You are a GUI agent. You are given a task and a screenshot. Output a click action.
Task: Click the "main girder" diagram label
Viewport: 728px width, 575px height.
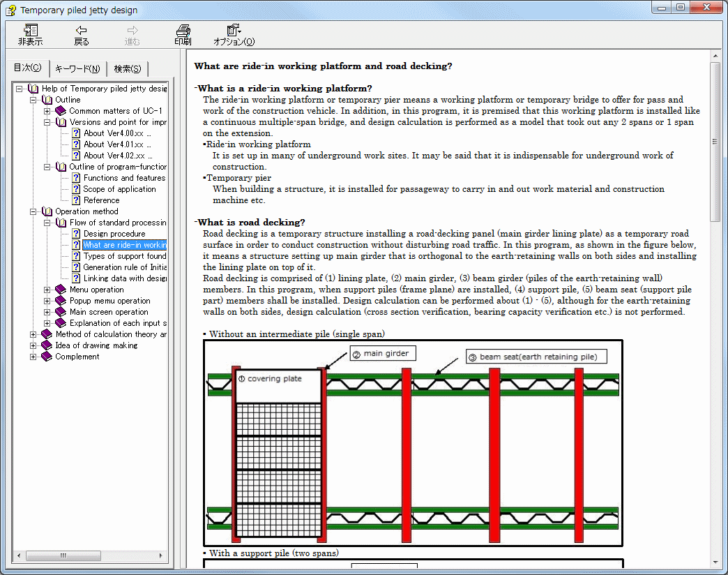[383, 354]
